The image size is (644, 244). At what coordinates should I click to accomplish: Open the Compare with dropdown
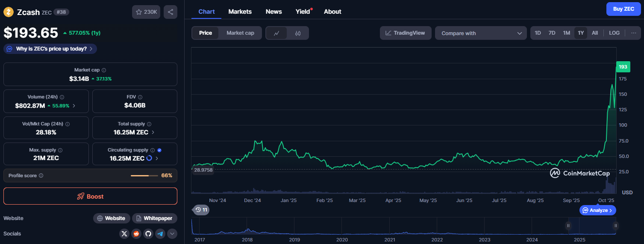(481, 33)
